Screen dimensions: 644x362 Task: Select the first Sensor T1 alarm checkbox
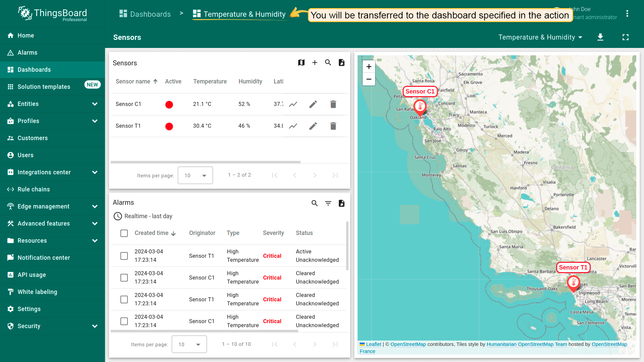coord(124,256)
